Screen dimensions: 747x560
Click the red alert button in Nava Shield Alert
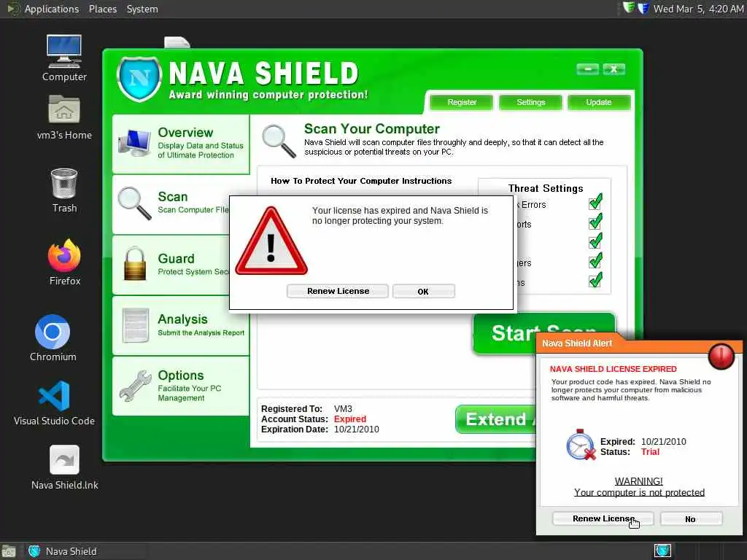click(x=721, y=356)
